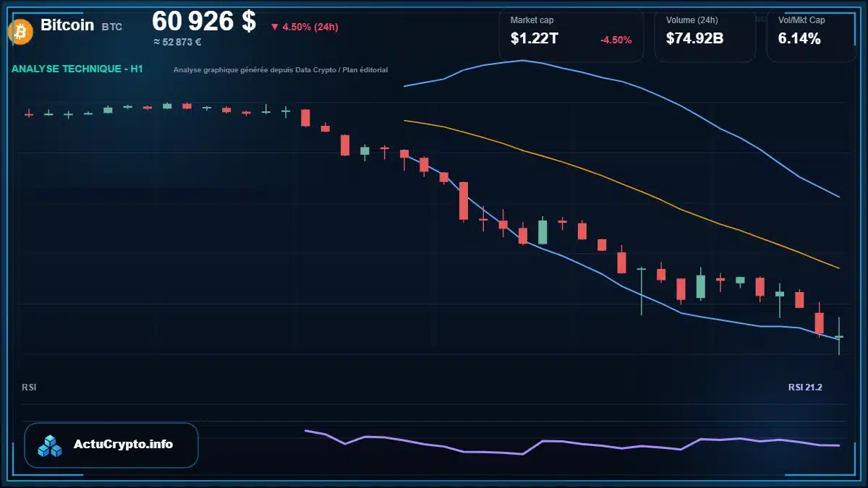
Task: Click the ≈ 52 873 € euro value
Action: pyautogui.click(x=177, y=42)
